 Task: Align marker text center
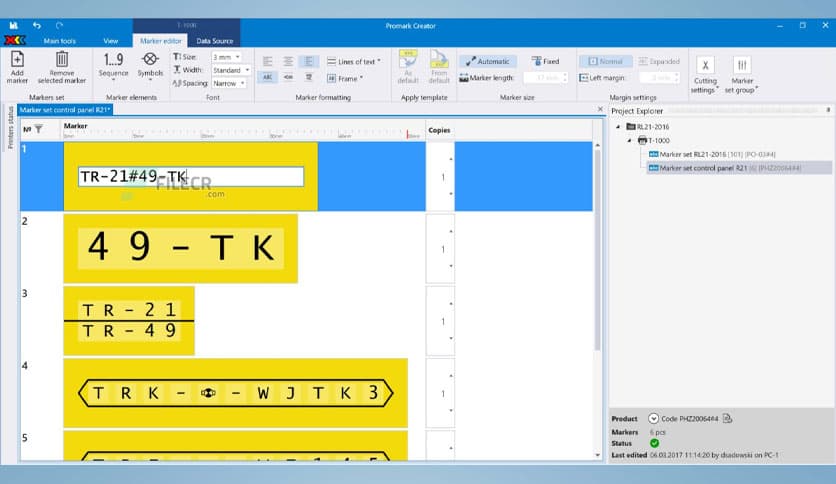[288, 61]
